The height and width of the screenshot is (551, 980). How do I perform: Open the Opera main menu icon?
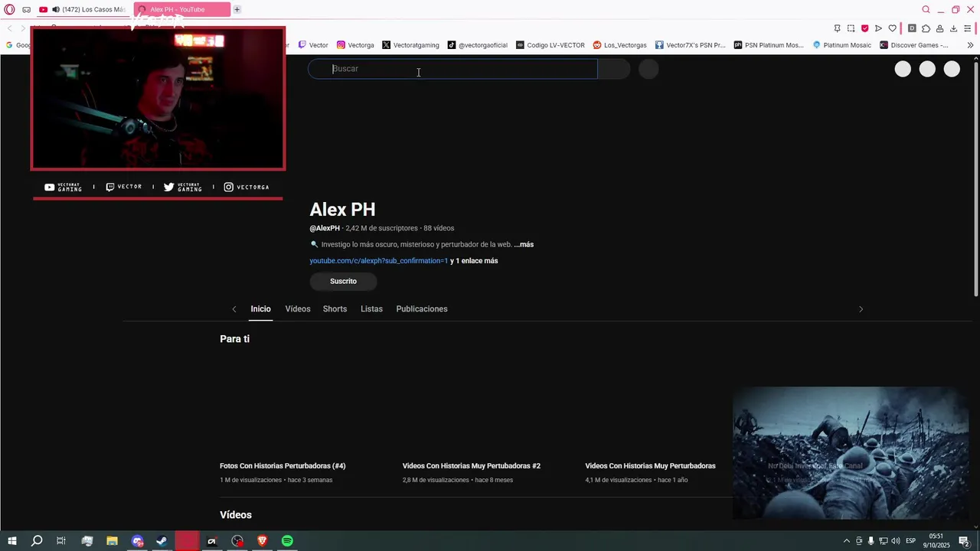(x=9, y=9)
